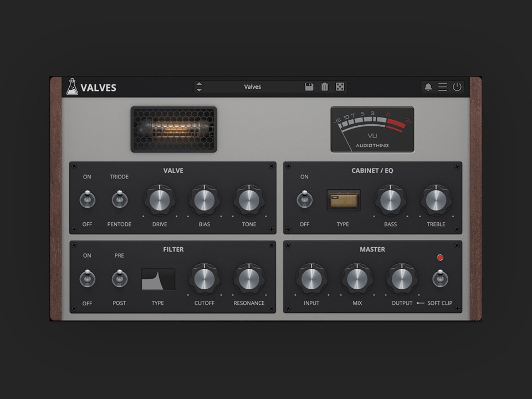Click the Mix knob

pyautogui.click(x=357, y=279)
